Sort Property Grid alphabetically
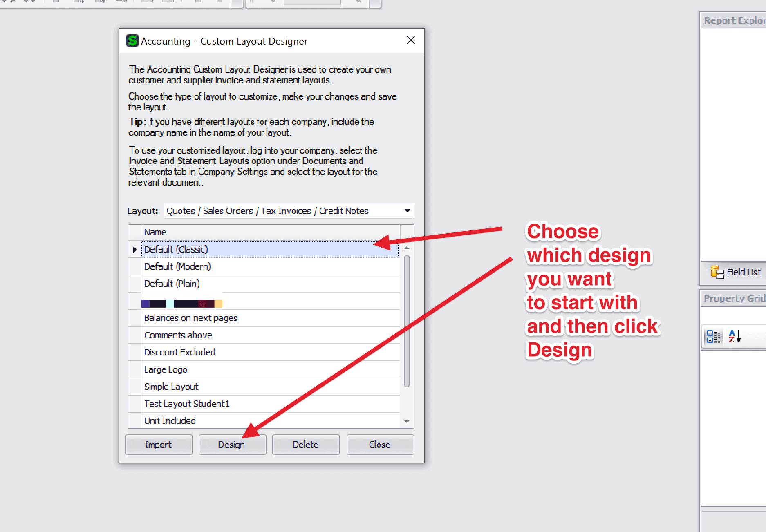The width and height of the screenshot is (766, 532). 735,337
